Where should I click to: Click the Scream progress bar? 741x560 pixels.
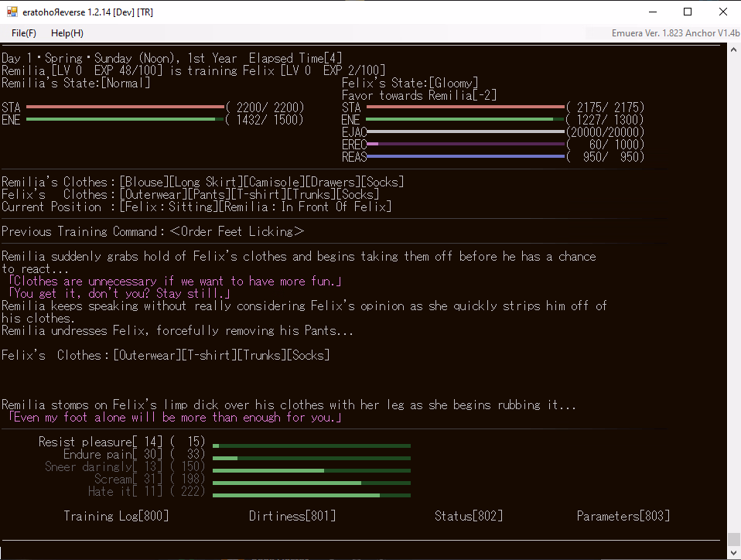click(x=312, y=483)
